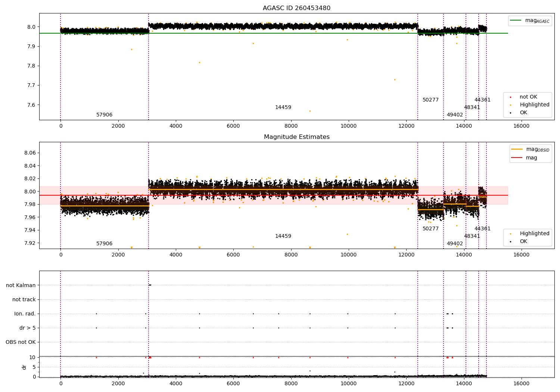Select the mag OBSID legend entry in middle panel

[531, 149]
